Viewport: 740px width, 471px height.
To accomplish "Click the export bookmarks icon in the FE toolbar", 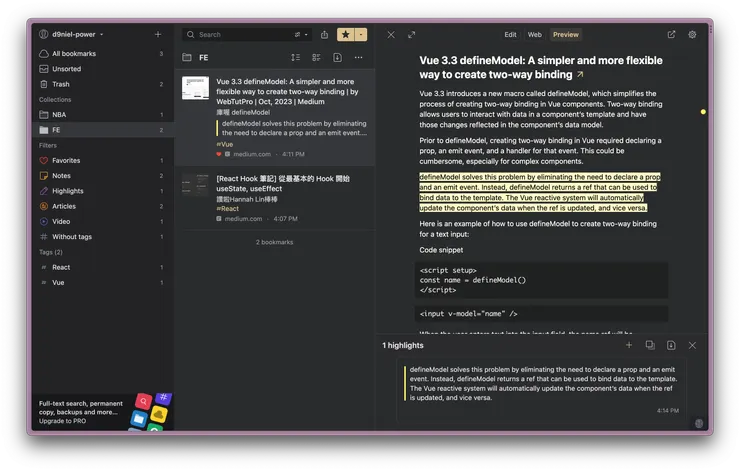I will point(337,58).
